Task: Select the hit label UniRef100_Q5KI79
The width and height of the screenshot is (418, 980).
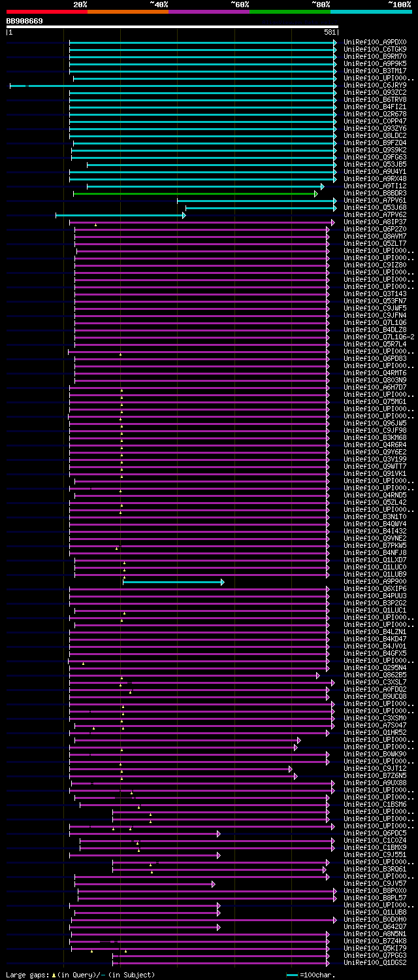Action: pyautogui.click(x=375, y=949)
